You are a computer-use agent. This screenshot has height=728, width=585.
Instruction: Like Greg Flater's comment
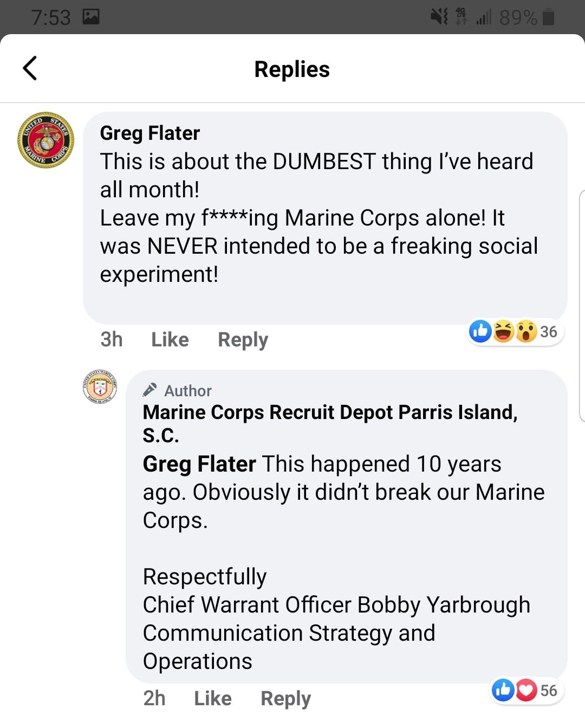point(170,340)
